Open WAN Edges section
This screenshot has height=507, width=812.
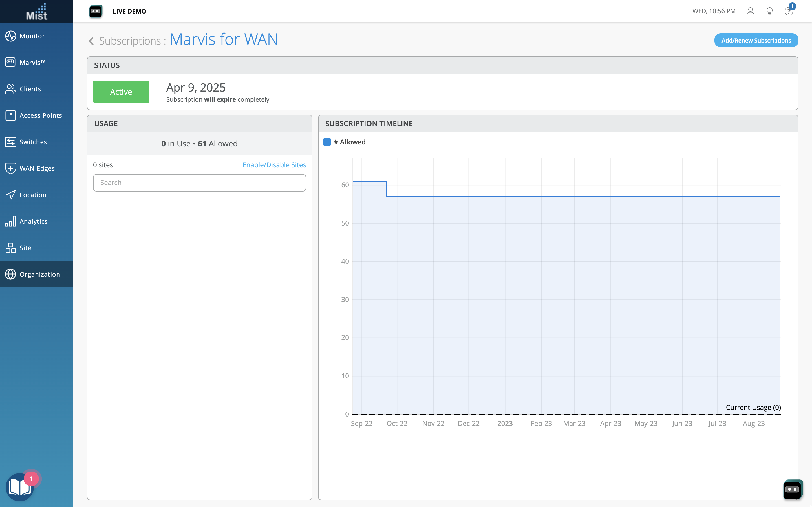[x=37, y=168]
